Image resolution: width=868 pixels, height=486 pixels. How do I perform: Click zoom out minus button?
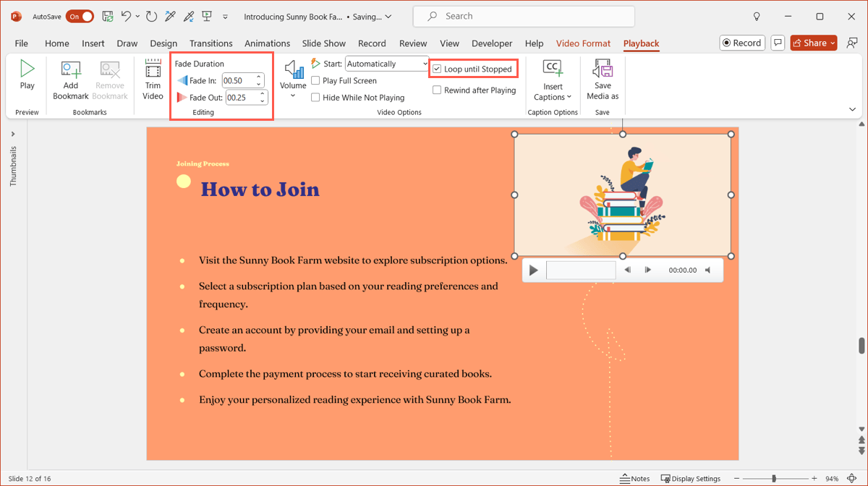pos(736,478)
